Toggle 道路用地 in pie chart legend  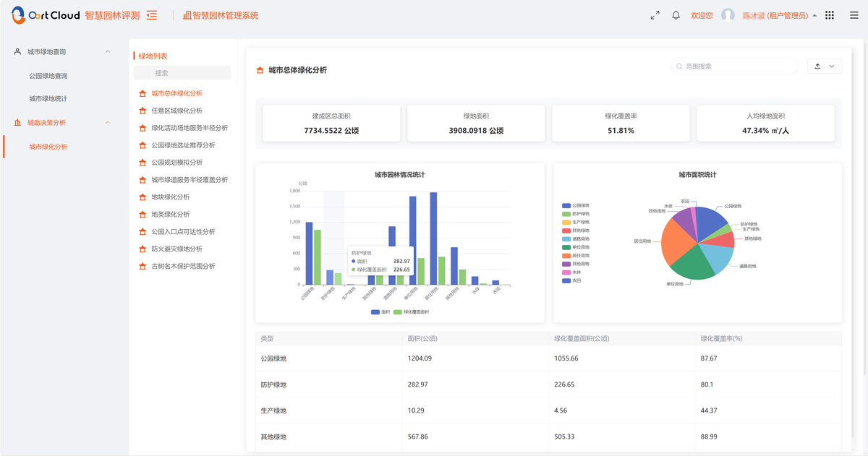576,239
